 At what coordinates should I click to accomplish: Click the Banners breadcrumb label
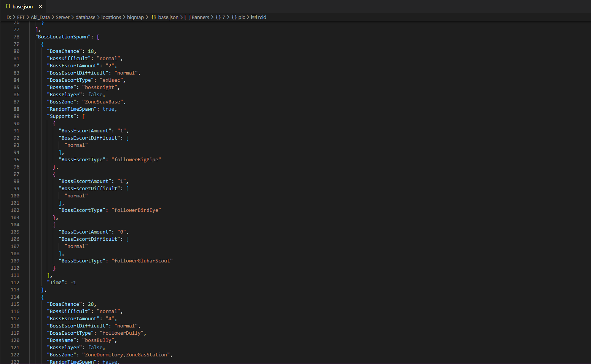(201, 17)
